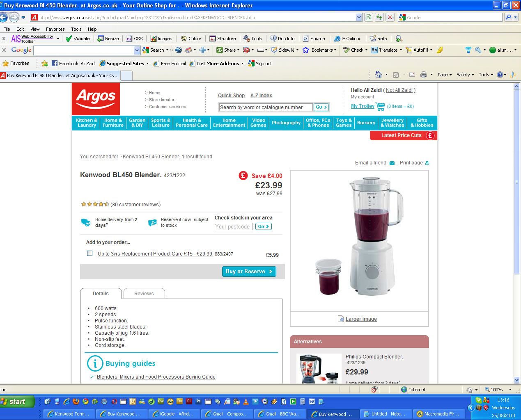Screen dimensions: 521x420
Task: Open IE Options in accessibility toolbar
Action: point(348,39)
